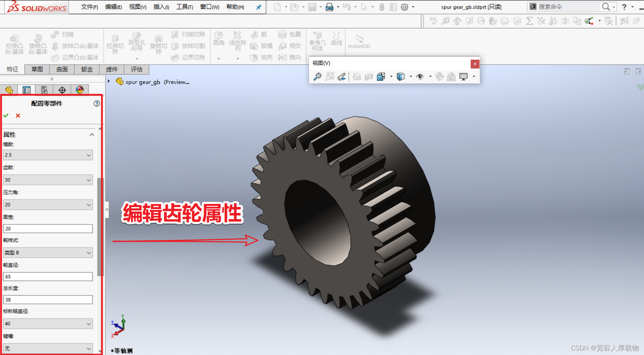Open the Display Style dropdown arrow
Screen dimensions: 644x355
[411, 77]
